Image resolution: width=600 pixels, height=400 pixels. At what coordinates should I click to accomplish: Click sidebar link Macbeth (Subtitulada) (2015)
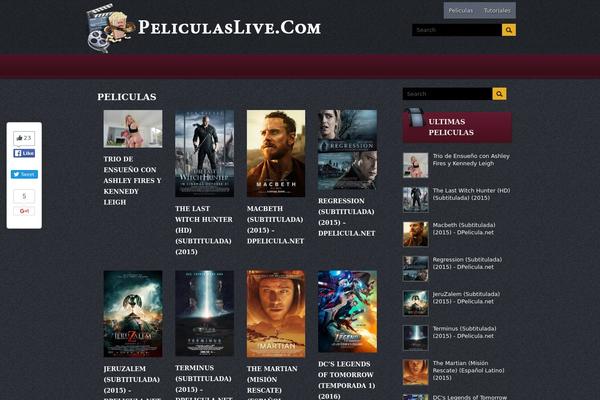464,229
